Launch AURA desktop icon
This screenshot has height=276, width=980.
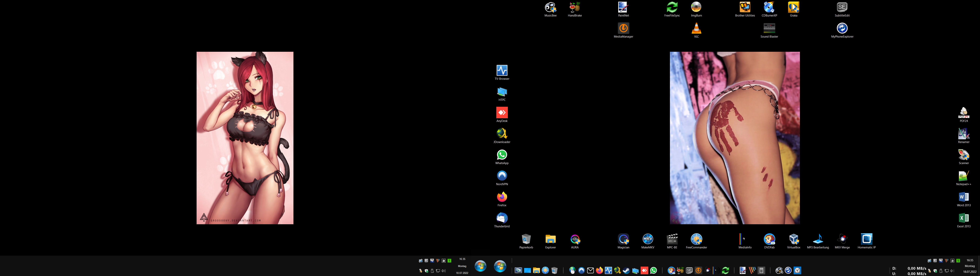pyautogui.click(x=575, y=241)
